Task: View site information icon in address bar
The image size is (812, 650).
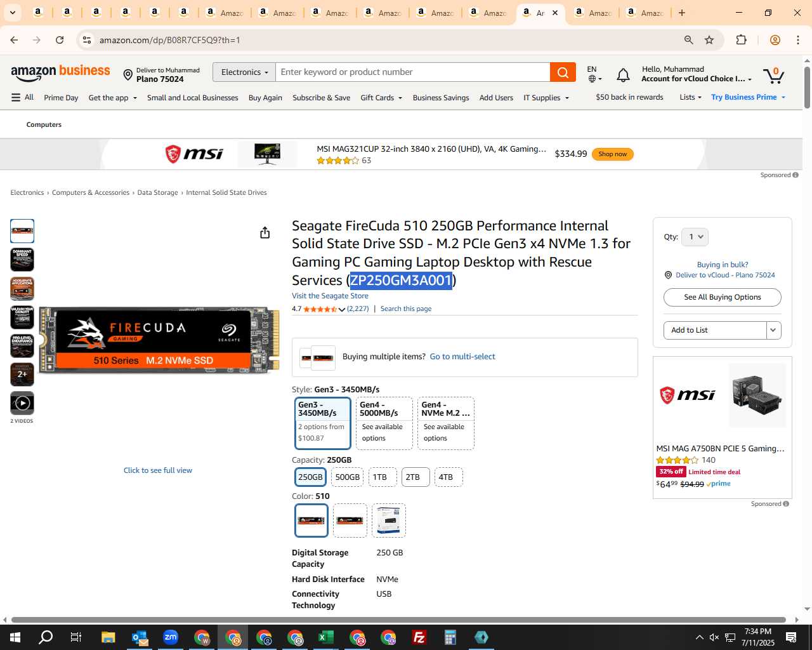Action: 87,40
